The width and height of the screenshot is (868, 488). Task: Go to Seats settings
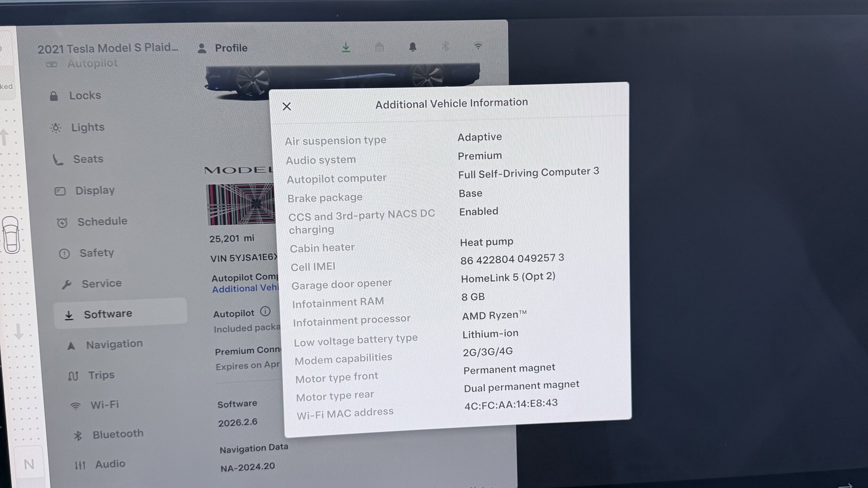coord(88,159)
